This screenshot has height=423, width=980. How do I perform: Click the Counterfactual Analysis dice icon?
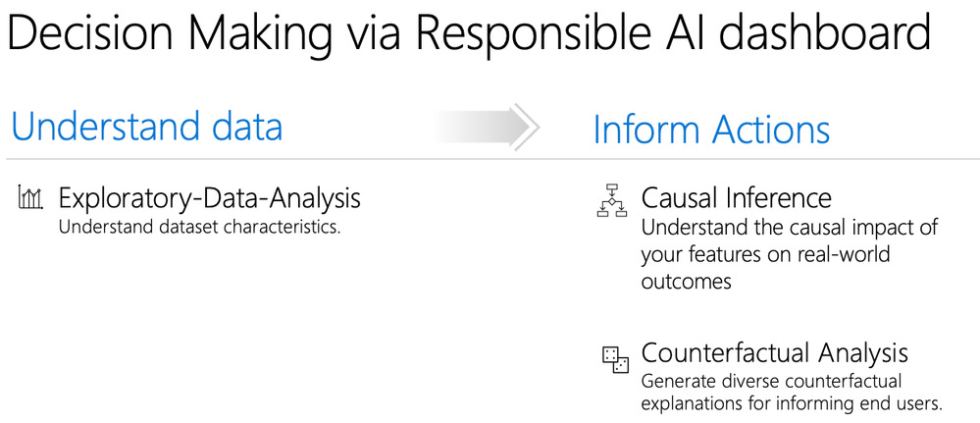tap(615, 358)
